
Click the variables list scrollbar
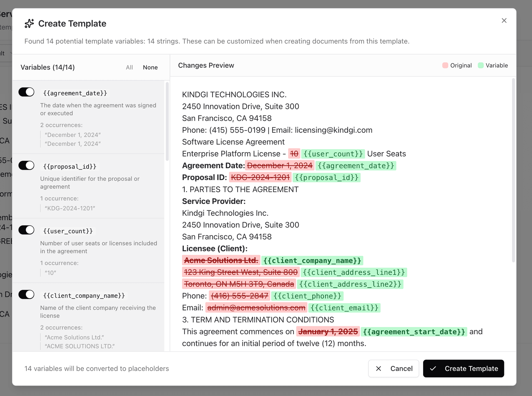167,122
